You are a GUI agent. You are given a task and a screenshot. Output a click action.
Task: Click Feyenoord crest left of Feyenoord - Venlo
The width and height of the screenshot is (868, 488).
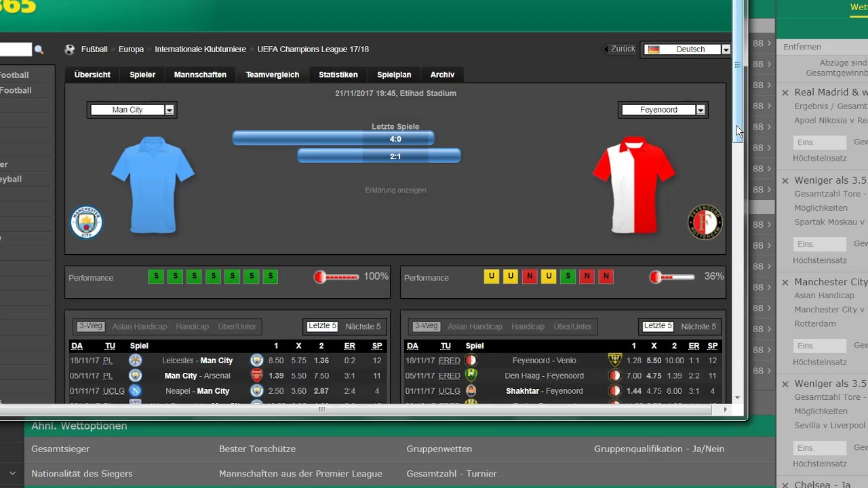click(x=471, y=361)
